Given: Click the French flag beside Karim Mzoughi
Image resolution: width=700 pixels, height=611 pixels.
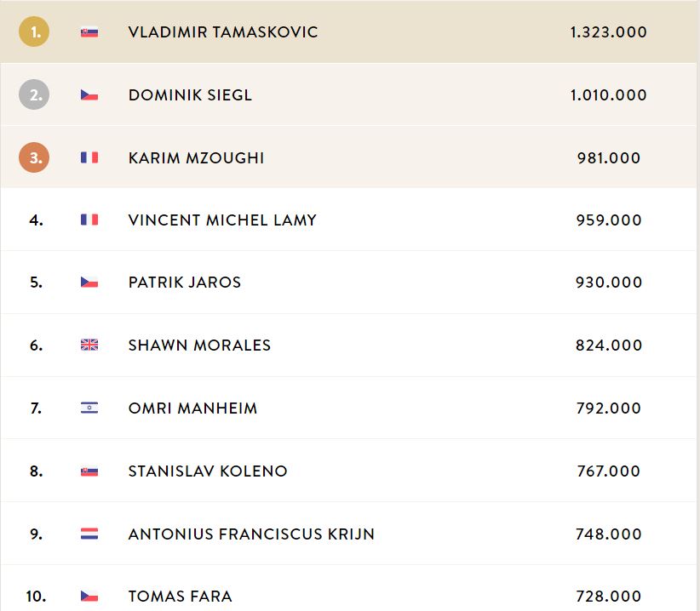Looking at the screenshot, I should pos(89,157).
